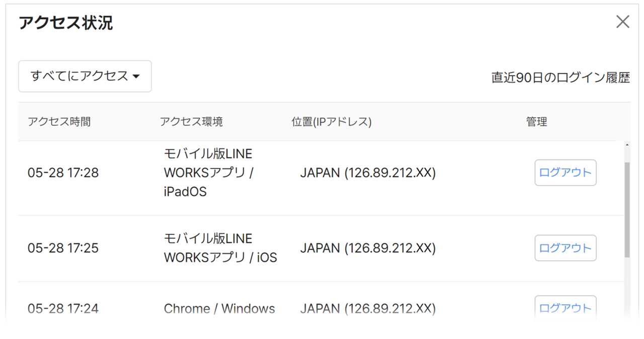Click the 直近90日のログイン履歴 label
Viewport: 644px width, 339px height.
[560, 78]
